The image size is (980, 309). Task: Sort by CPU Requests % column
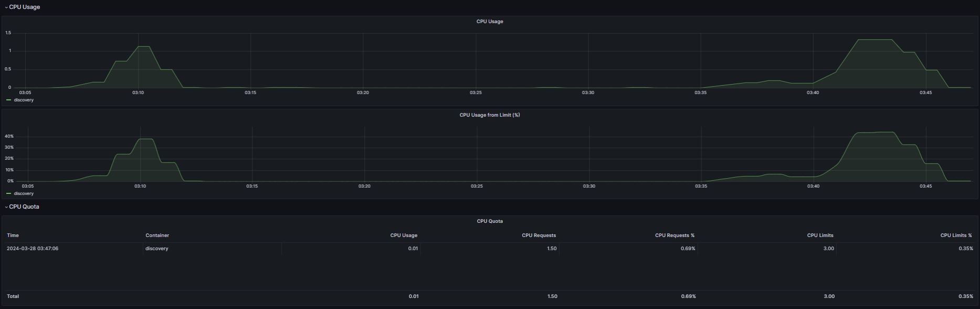point(675,235)
